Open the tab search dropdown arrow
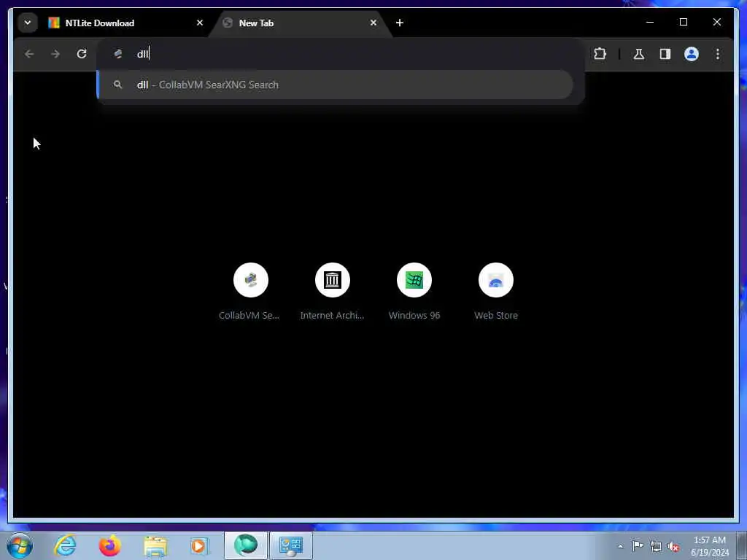The width and height of the screenshot is (747, 560). pyautogui.click(x=28, y=23)
